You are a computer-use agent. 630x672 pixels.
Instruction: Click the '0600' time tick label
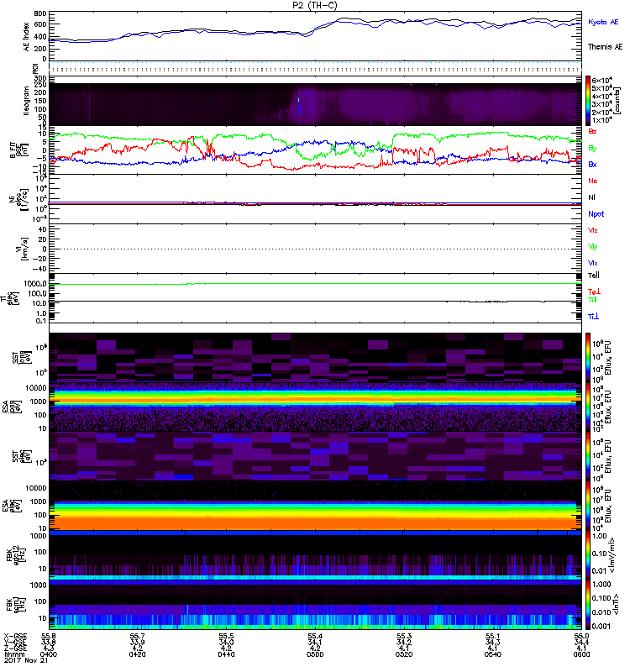tap(581, 654)
